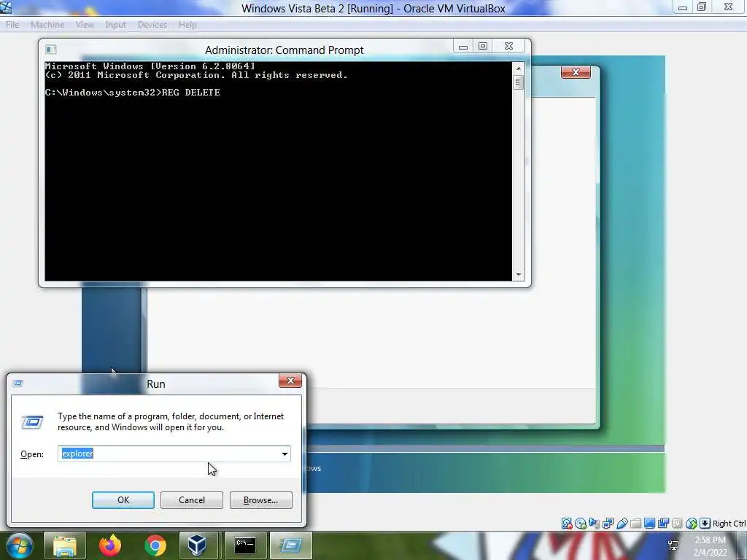Open the VirtualBox File menu

(x=12, y=25)
